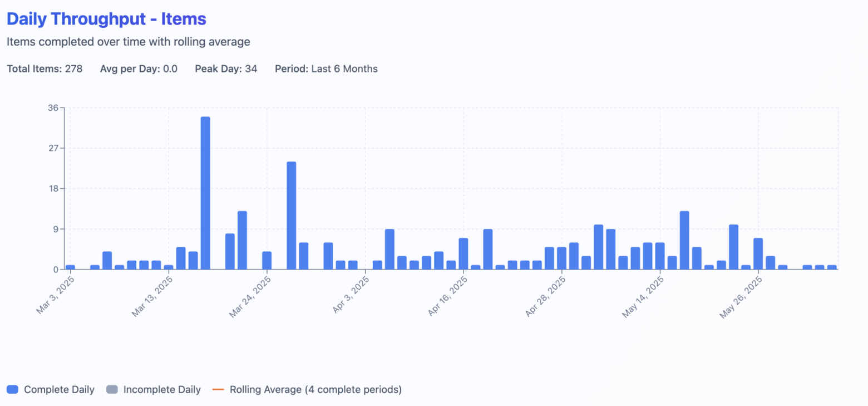Click the Avg per Day: 0.0 stat
Viewport: 868px width, 406px height.
(139, 69)
